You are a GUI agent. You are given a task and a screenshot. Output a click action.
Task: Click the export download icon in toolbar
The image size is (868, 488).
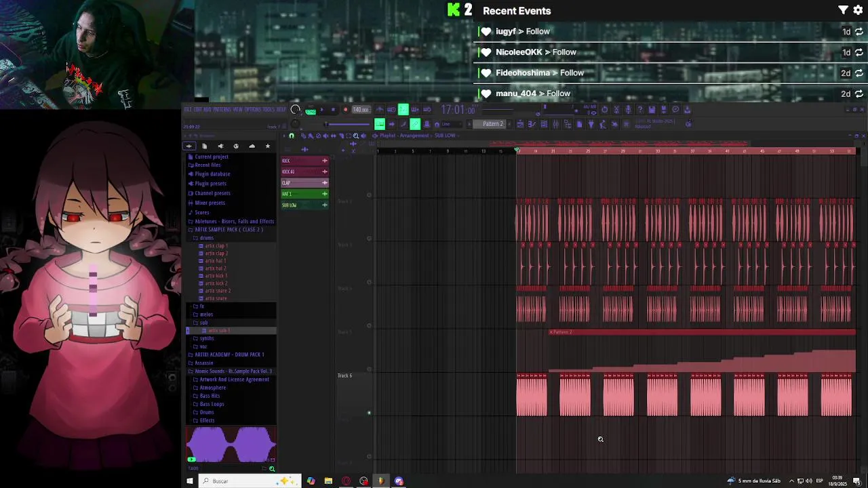click(688, 110)
